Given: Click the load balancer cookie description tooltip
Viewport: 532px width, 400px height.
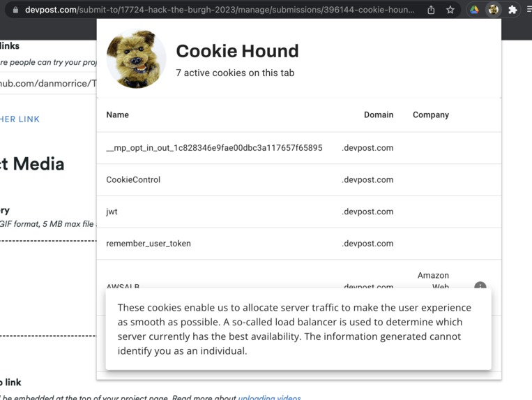Looking at the screenshot, I should (298, 329).
